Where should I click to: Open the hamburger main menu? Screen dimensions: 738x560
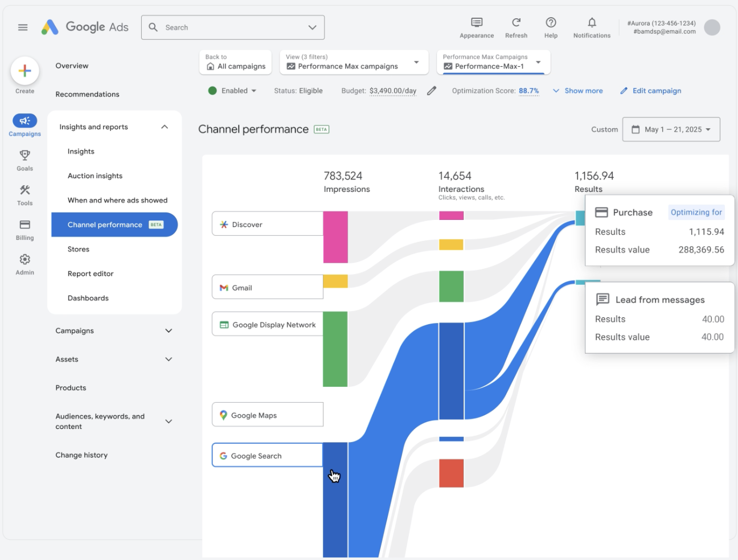point(23,27)
